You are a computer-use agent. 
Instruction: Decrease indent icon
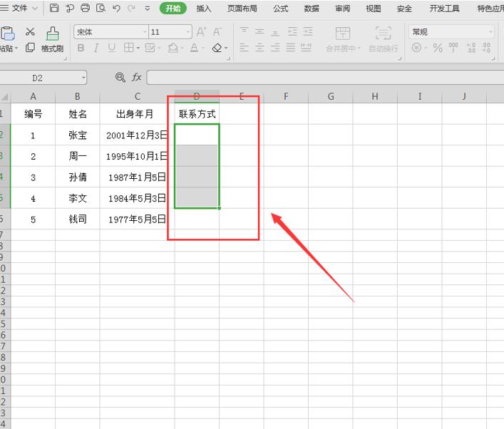(x=292, y=31)
